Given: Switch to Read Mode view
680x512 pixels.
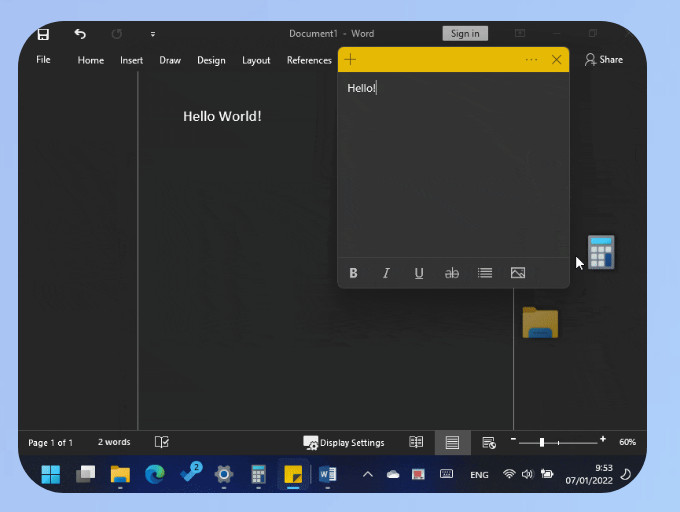Looking at the screenshot, I should (416, 442).
